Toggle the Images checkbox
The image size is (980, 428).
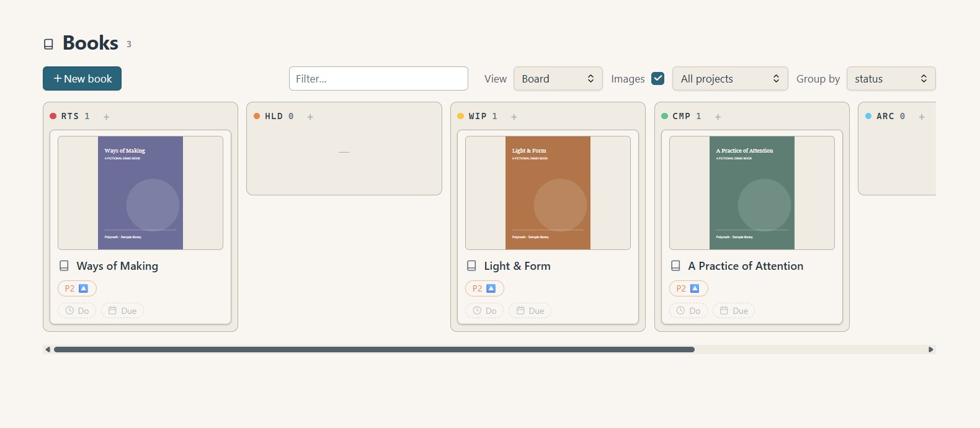658,78
